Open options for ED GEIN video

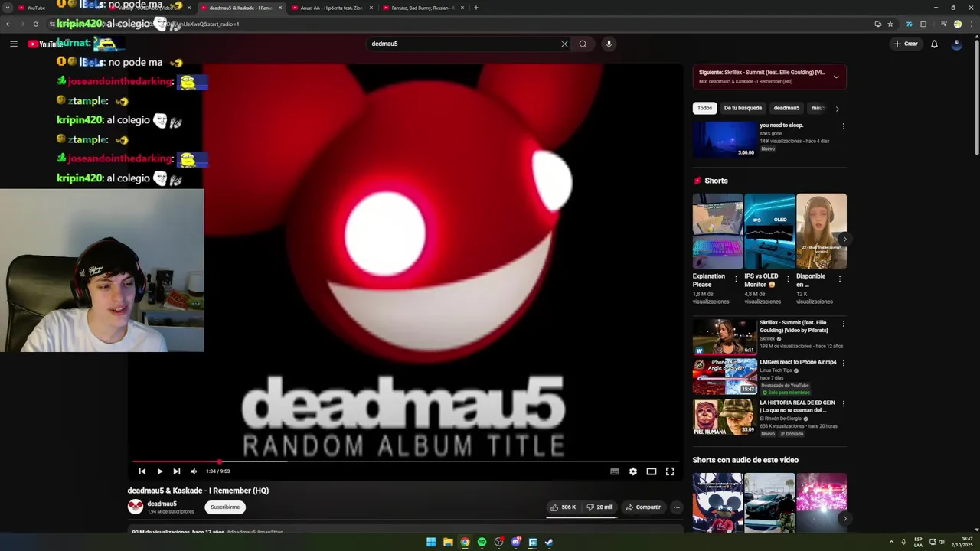[x=844, y=403]
